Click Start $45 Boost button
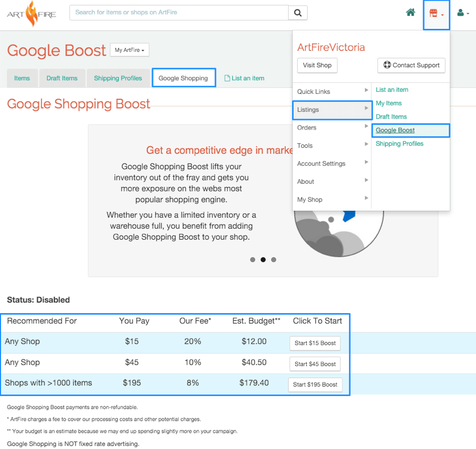 (x=315, y=364)
